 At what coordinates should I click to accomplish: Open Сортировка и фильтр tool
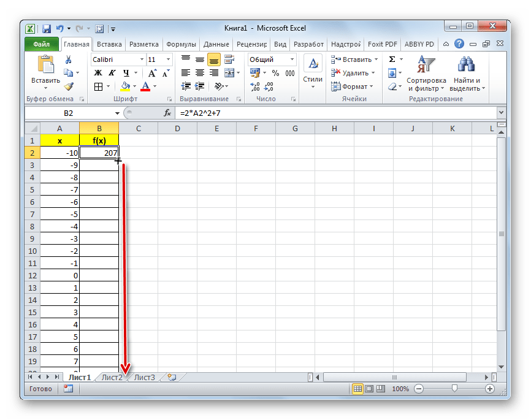pyautogui.click(x=427, y=74)
